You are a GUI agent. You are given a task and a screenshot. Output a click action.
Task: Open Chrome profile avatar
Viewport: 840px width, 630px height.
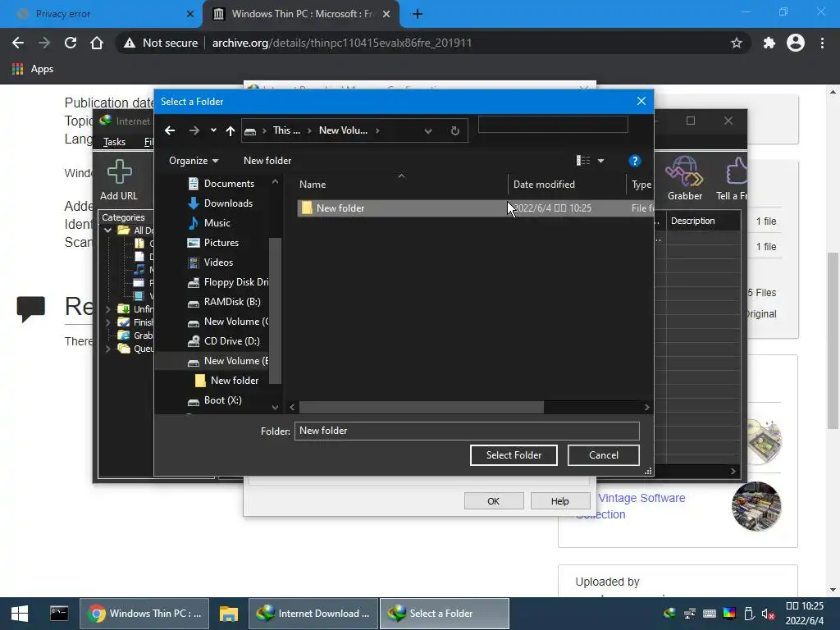(796, 43)
